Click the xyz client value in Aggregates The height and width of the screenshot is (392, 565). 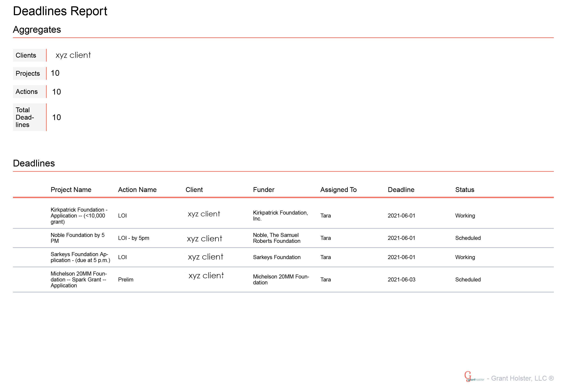[x=73, y=55]
